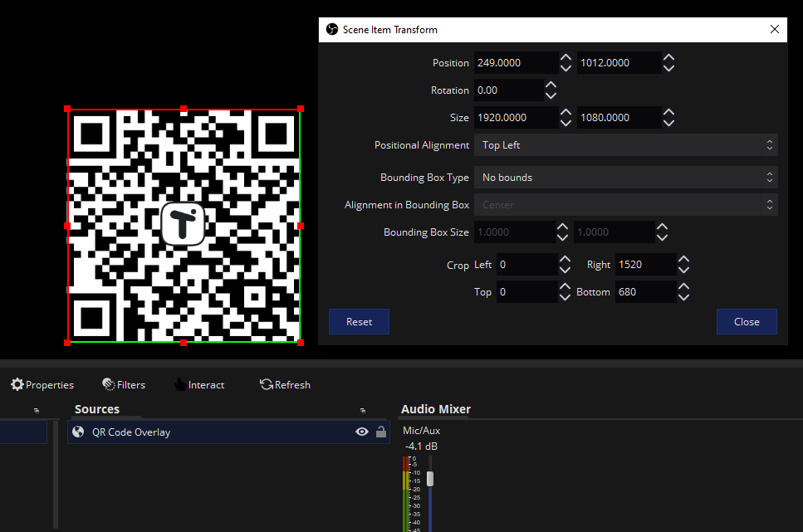
Task: Click the Mic/Aux audio level meter
Action: pos(405,494)
